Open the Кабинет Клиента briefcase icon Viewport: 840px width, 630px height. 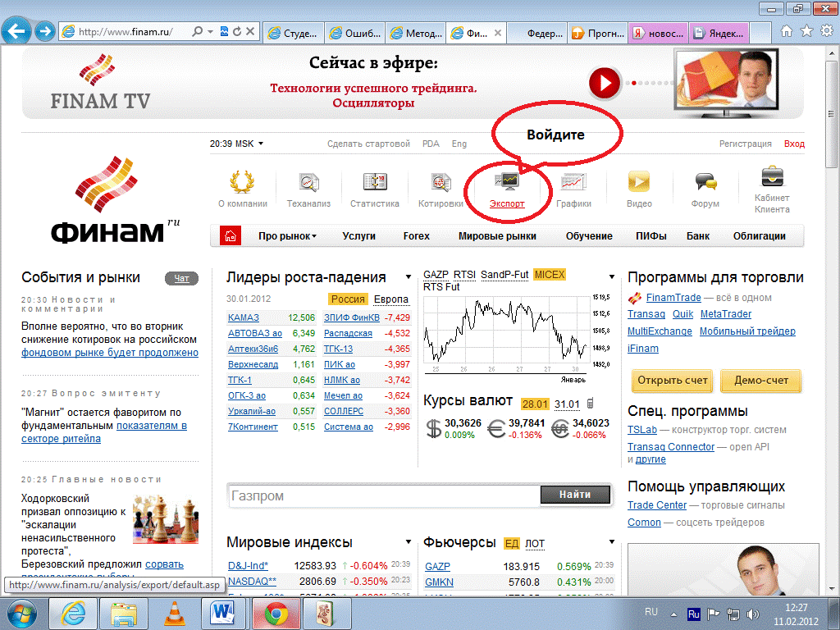pos(772,177)
